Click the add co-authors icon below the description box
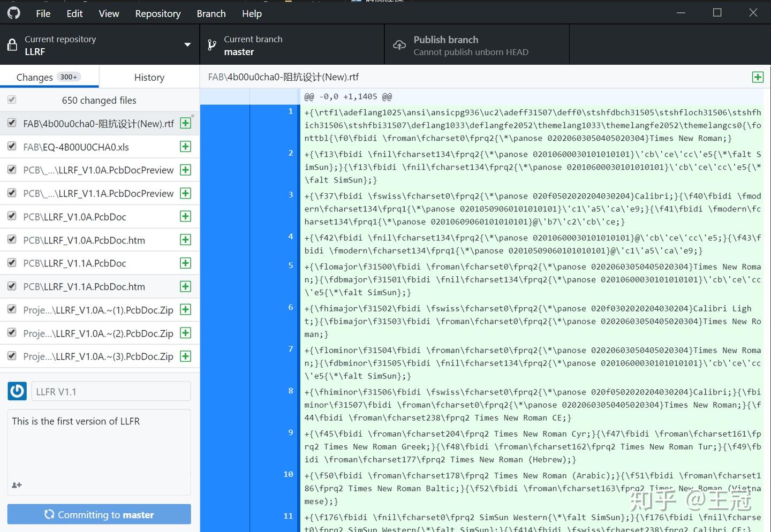The image size is (771, 532). (x=17, y=485)
